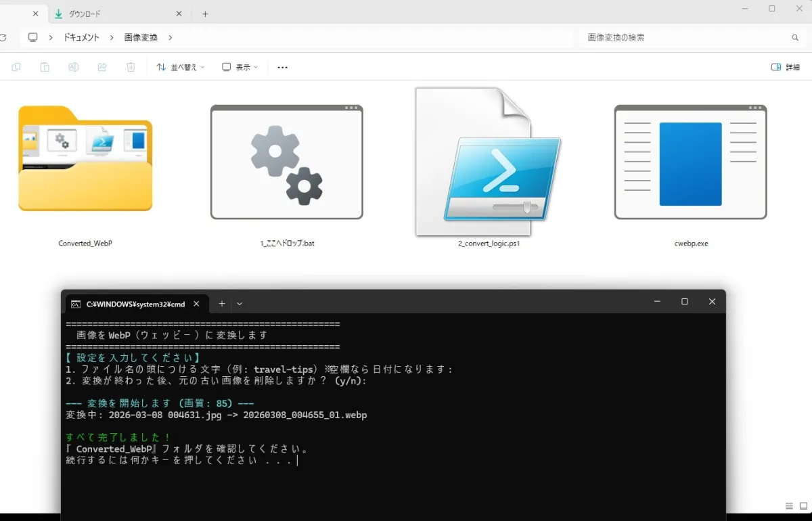Click the delete trash icon in toolbar

click(131, 67)
